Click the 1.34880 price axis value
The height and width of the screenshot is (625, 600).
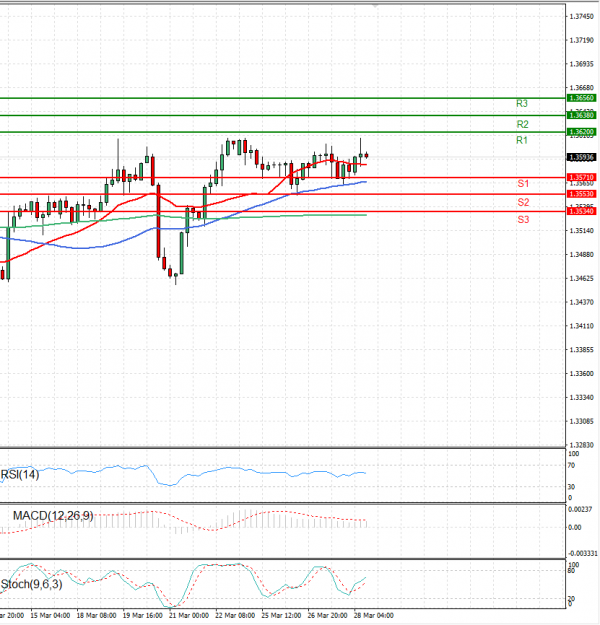(582, 255)
